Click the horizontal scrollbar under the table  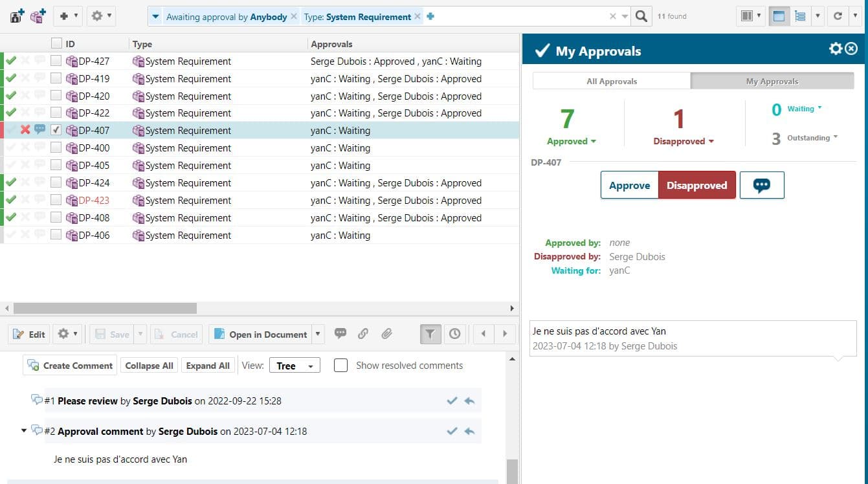click(x=105, y=309)
